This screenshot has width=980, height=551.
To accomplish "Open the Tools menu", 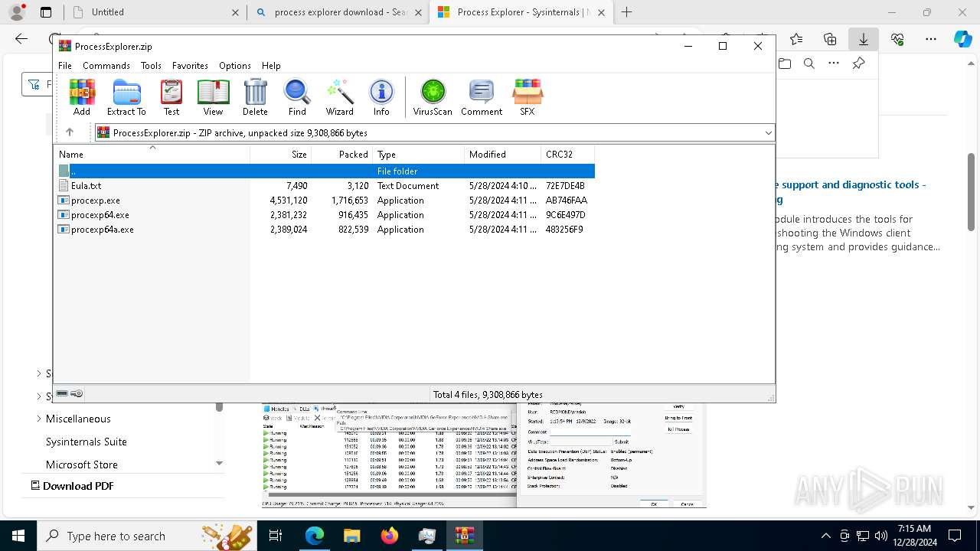I will [151, 66].
